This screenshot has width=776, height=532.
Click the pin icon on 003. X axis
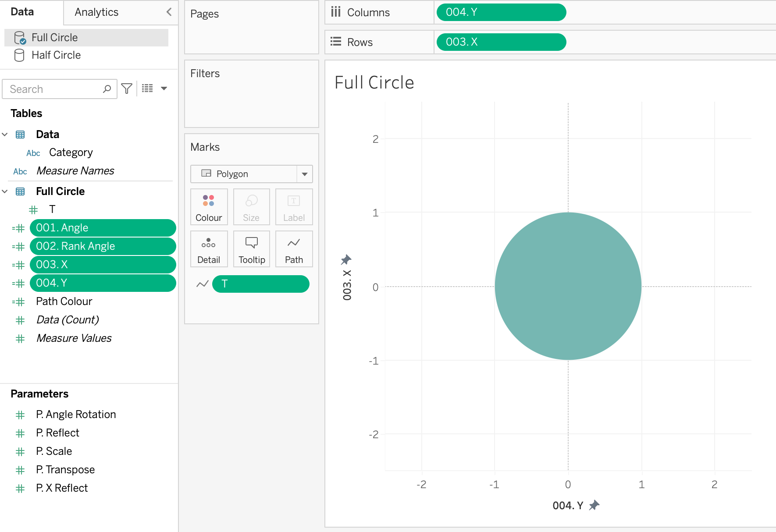click(346, 260)
